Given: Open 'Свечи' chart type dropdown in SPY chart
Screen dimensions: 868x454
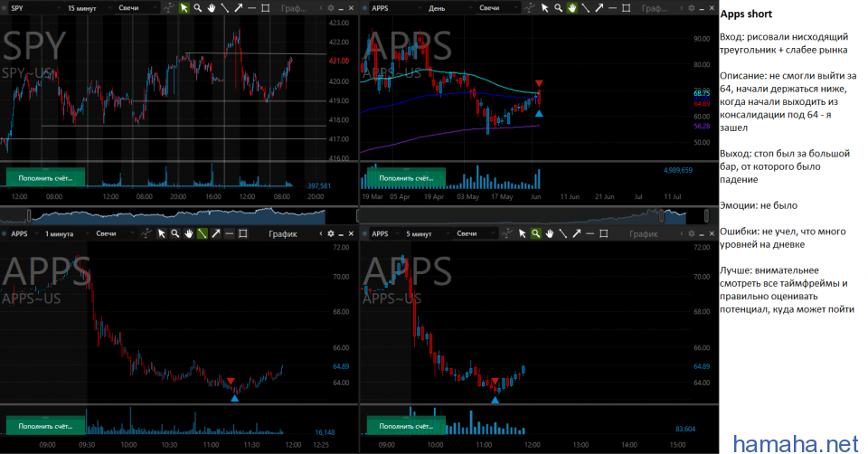Looking at the screenshot, I should tap(137, 8).
